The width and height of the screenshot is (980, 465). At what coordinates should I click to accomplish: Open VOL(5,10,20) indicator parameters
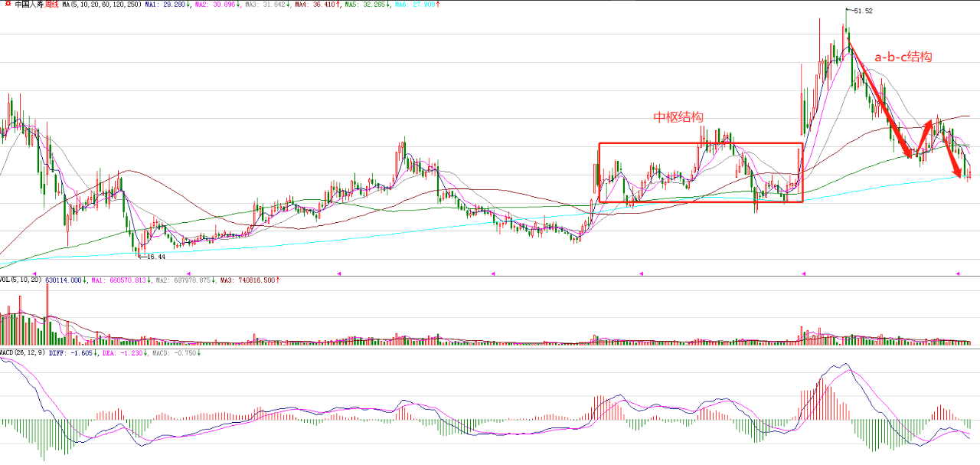21,280
